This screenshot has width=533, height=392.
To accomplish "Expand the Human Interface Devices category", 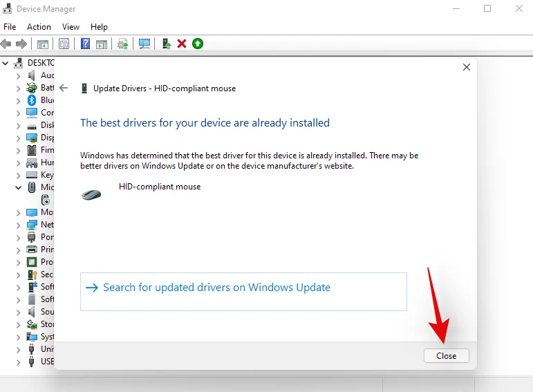I will click(19, 163).
